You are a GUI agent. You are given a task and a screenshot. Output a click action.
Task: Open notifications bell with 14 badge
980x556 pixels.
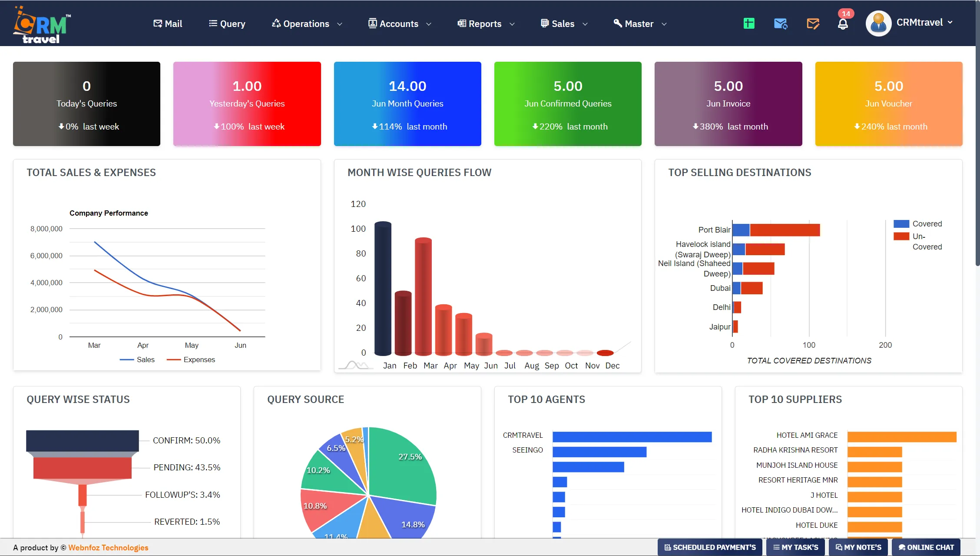pos(843,23)
